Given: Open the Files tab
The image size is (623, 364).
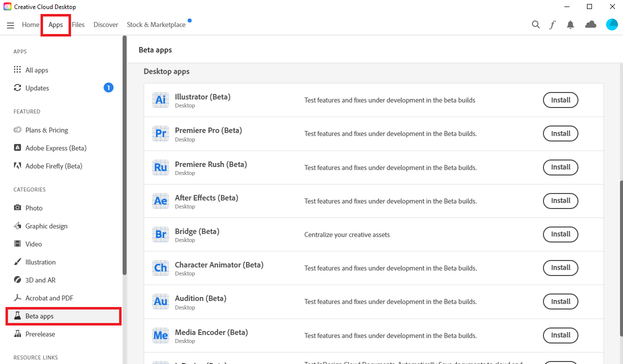Looking at the screenshot, I should coord(78,24).
